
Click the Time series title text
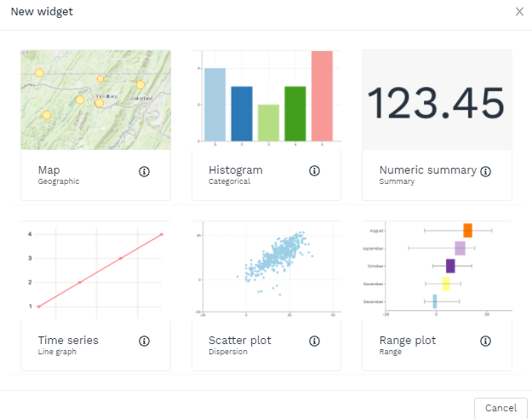(x=68, y=340)
